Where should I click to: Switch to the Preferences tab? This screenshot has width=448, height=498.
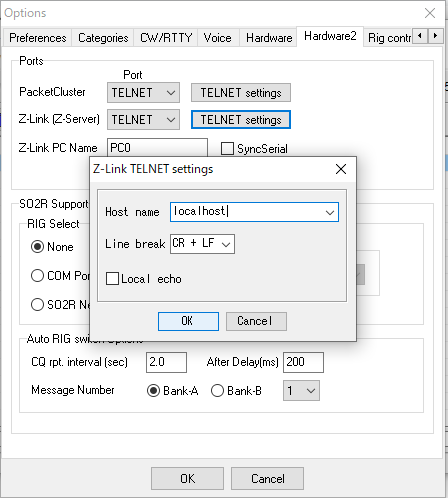click(x=37, y=38)
